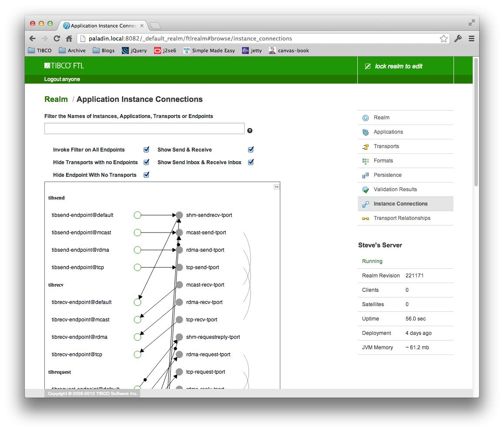Click the Instance Connections link icon
This screenshot has width=504, height=432.
click(366, 204)
